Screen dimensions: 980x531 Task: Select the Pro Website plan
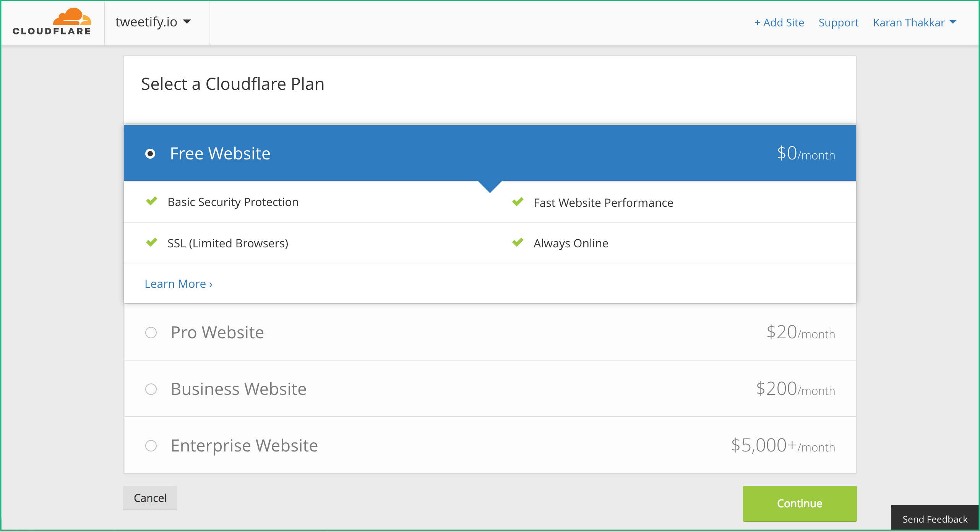[x=151, y=333]
